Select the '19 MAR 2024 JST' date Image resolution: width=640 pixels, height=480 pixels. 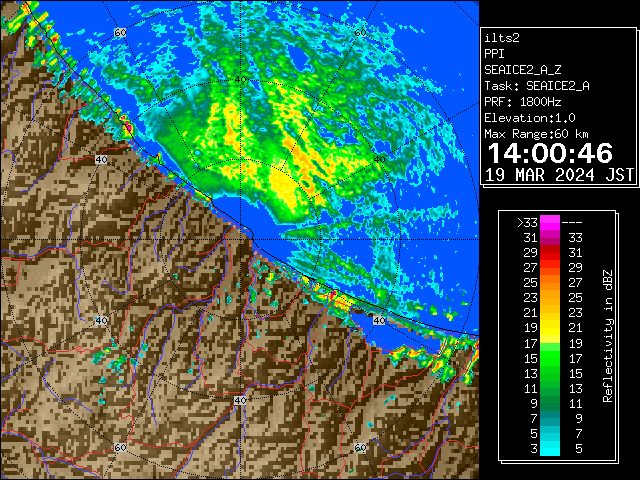click(560, 175)
